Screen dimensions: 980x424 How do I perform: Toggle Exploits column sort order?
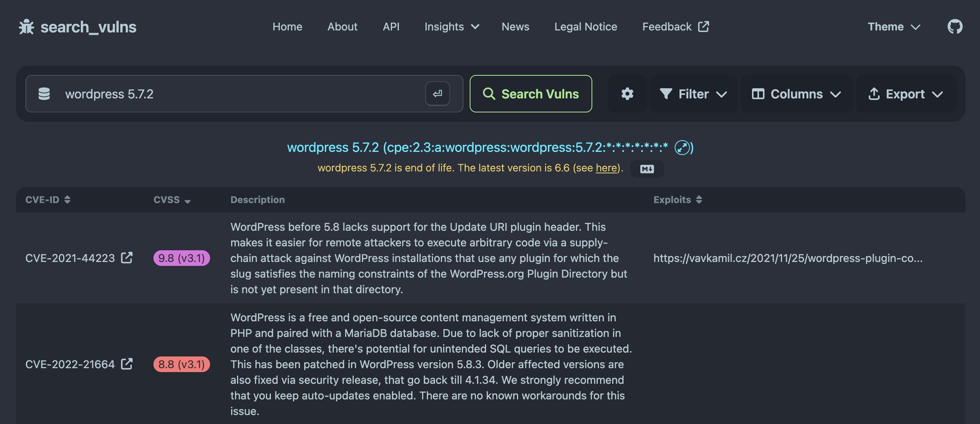(699, 200)
